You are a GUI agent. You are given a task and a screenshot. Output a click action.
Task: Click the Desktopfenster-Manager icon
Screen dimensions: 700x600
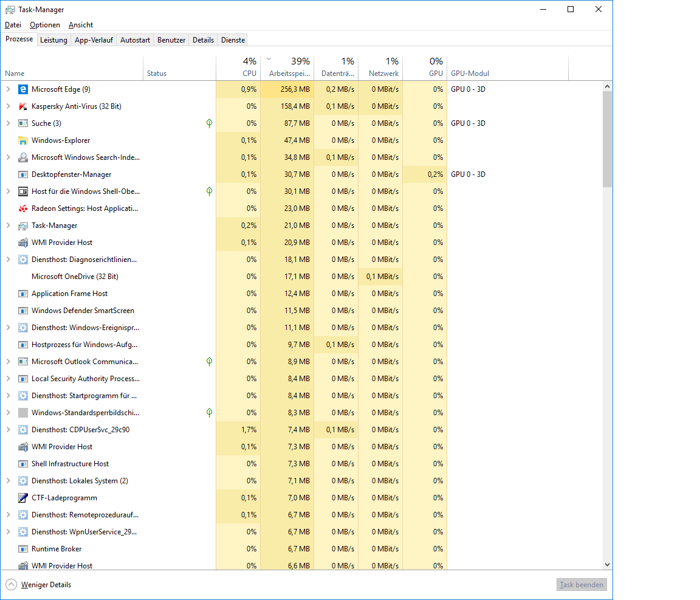pos(22,174)
